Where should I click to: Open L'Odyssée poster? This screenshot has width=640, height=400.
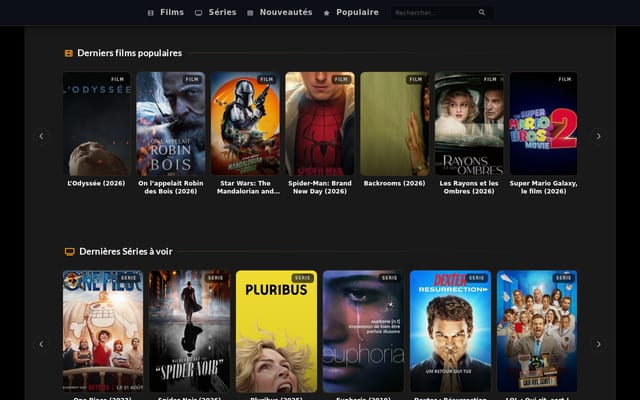point(96,124)
